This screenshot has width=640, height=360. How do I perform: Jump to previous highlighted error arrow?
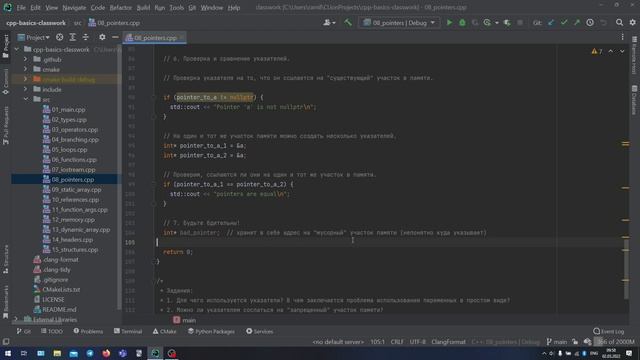(x=611, y=51)
